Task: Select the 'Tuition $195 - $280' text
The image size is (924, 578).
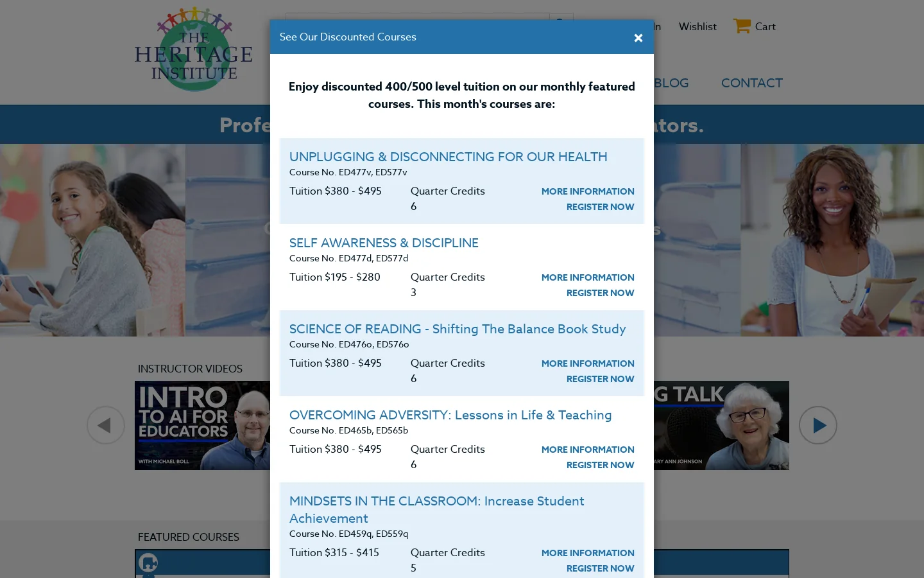Action: tap(334, 277)
